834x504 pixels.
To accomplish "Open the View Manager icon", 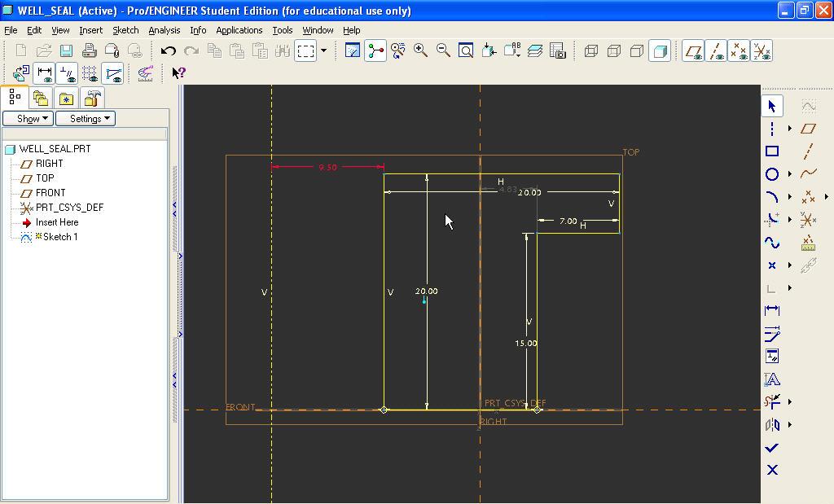I will tap(557, 51).
